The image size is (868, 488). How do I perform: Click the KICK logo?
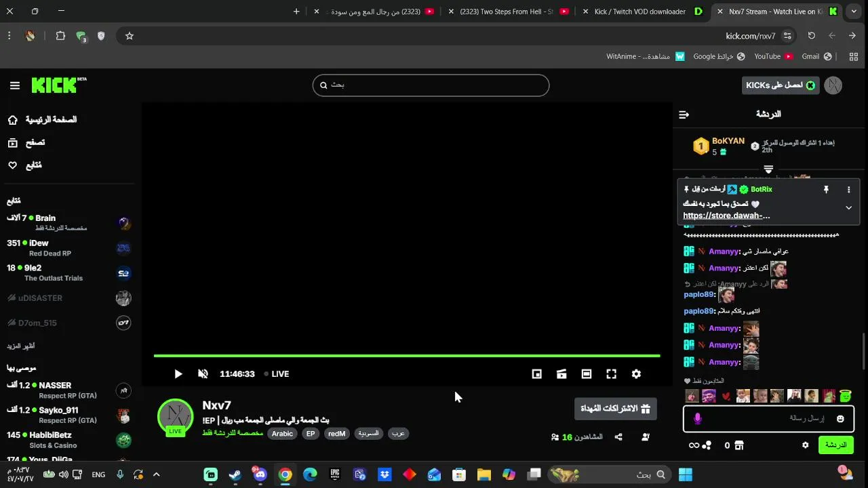58,85
